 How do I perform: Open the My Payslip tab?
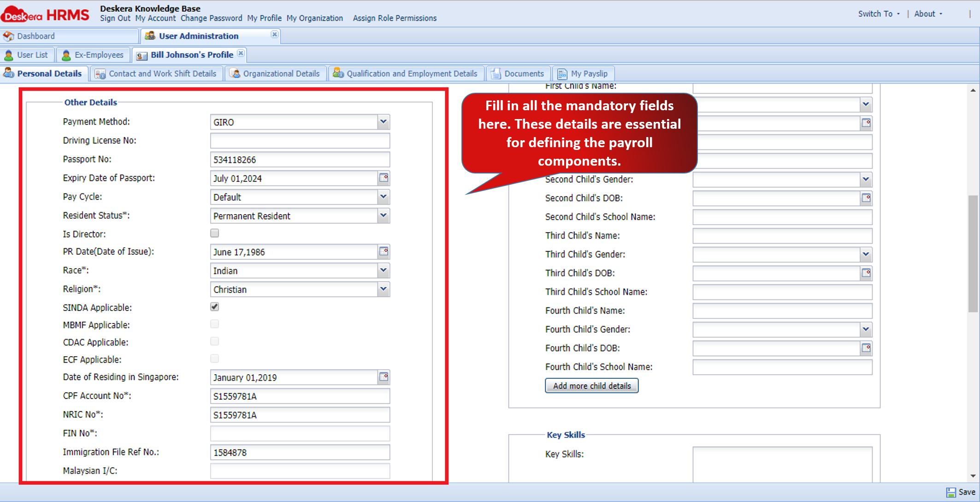coord(583,74)
